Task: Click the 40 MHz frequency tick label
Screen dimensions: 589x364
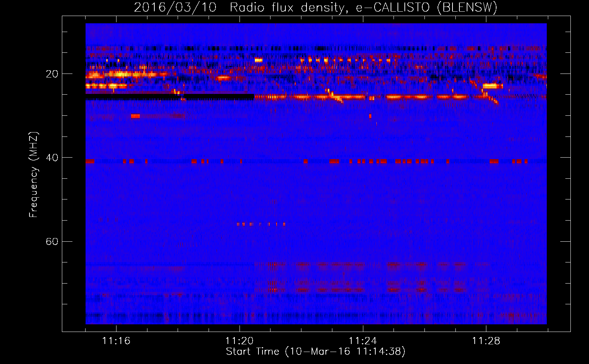Action: click(x=52, y=158)
